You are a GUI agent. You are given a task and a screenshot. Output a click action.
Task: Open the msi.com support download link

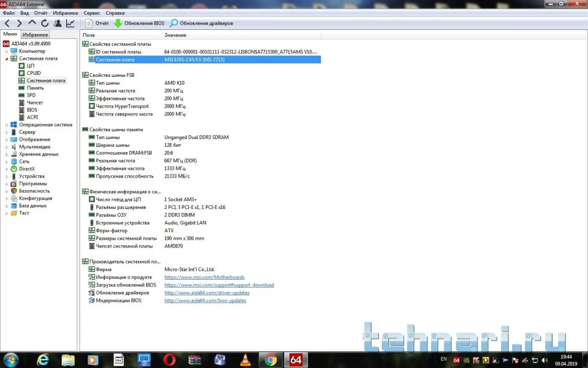(219, 285)
